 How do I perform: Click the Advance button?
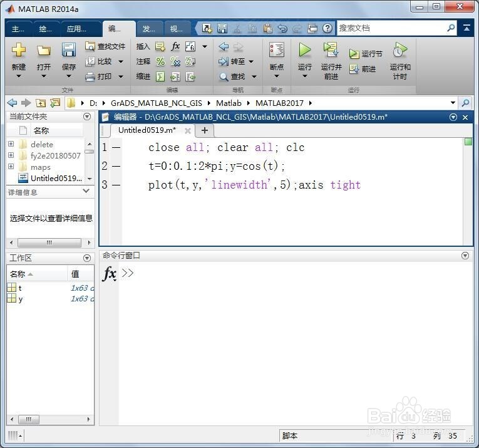363,69
